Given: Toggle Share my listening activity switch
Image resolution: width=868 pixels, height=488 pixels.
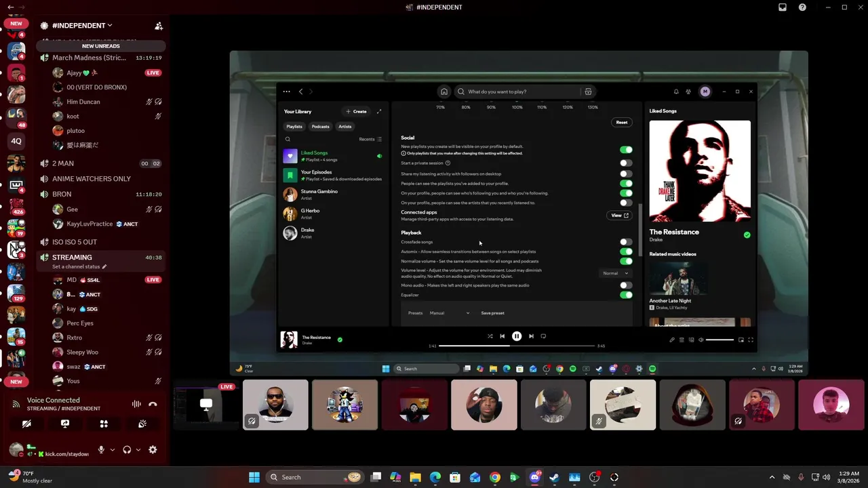Looking at the screenshot, I should point(626,174).
